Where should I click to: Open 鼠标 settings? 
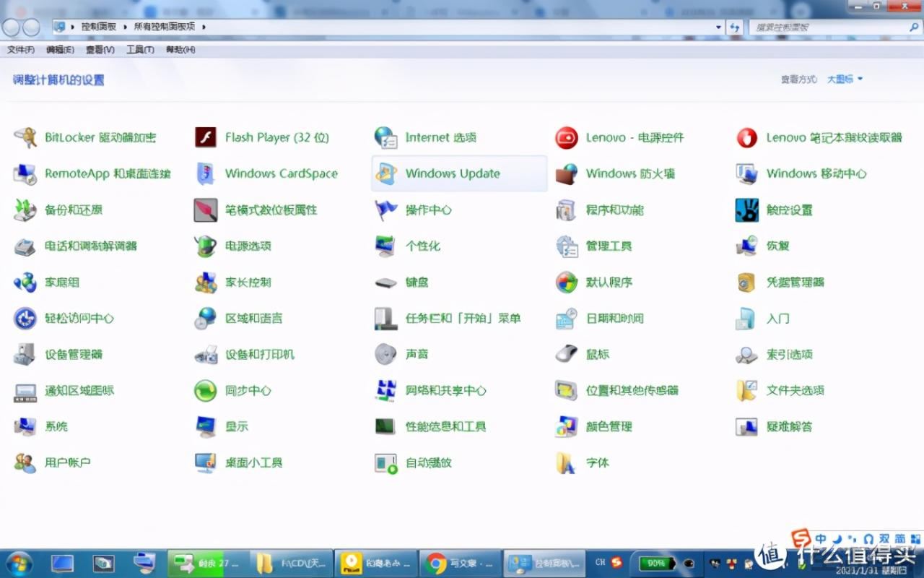point(583,354)
